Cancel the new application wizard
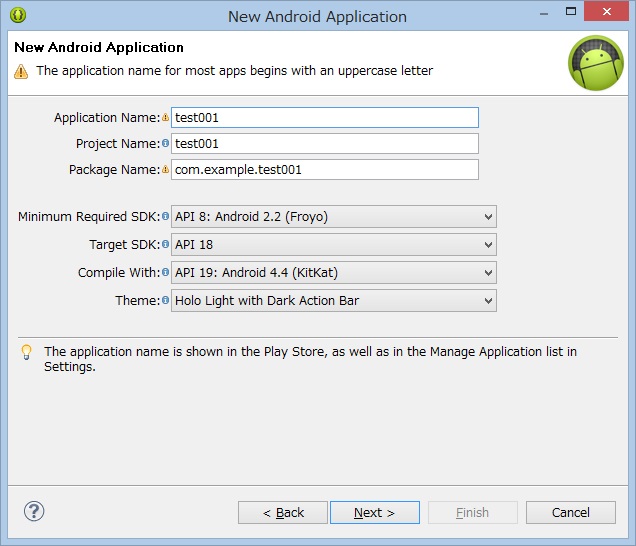Screen dimensions: 636x546 click(571, 513)
